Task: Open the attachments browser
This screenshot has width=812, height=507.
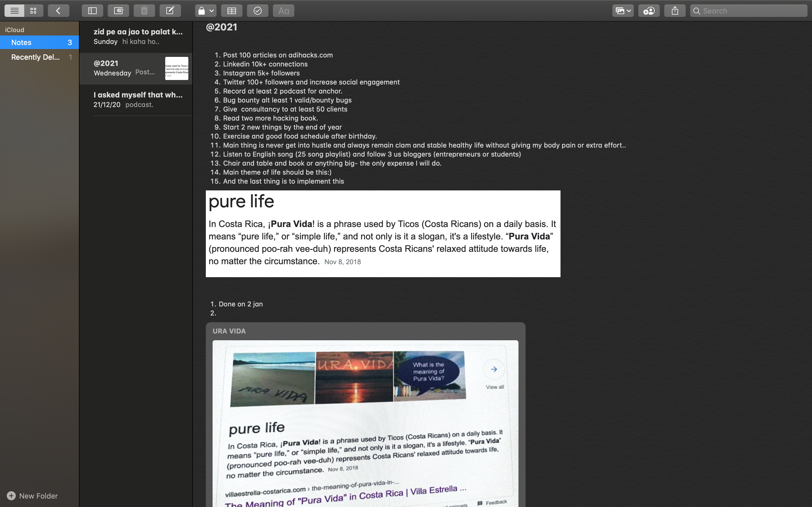Action: [118, 11]
